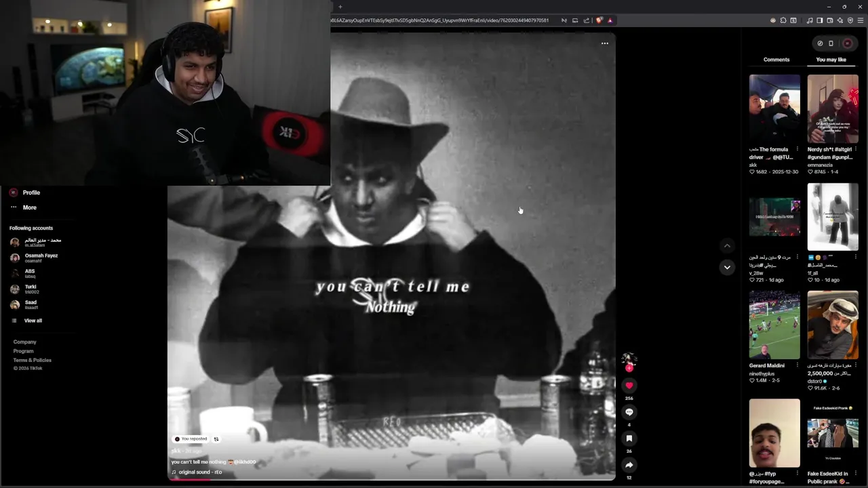Open the browser playlist music note icon
The height and width of the screenshot is (488, 868).
(810, 20)
